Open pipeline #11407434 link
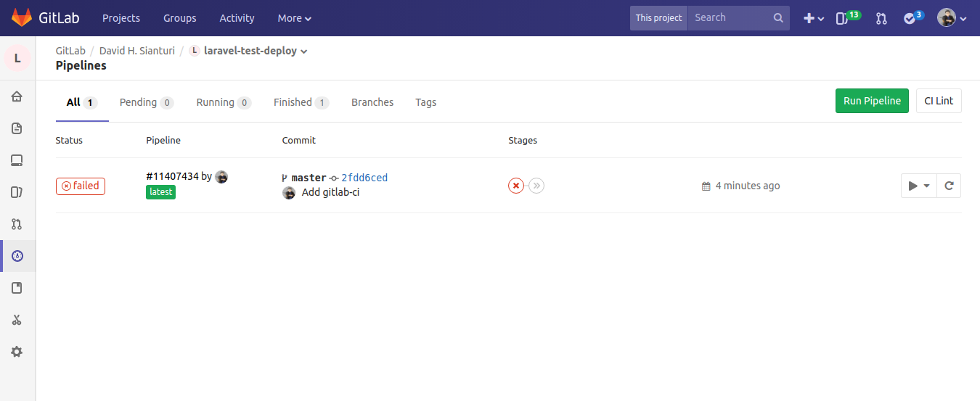The height and width of the screenshot is (401, 980). pos(172,176)
